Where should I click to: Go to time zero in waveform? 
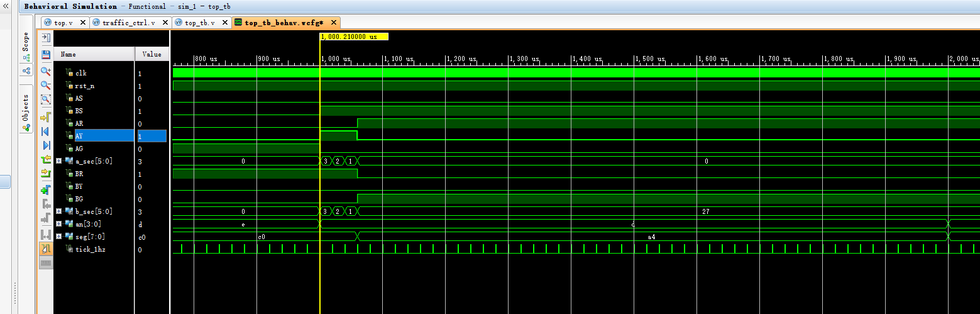[46, 132]
